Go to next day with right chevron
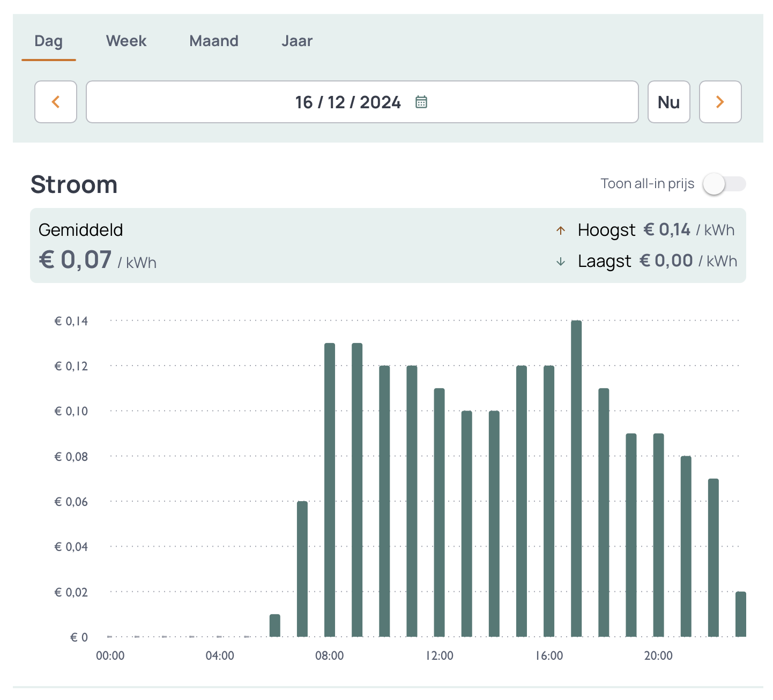 coord(720,102)
